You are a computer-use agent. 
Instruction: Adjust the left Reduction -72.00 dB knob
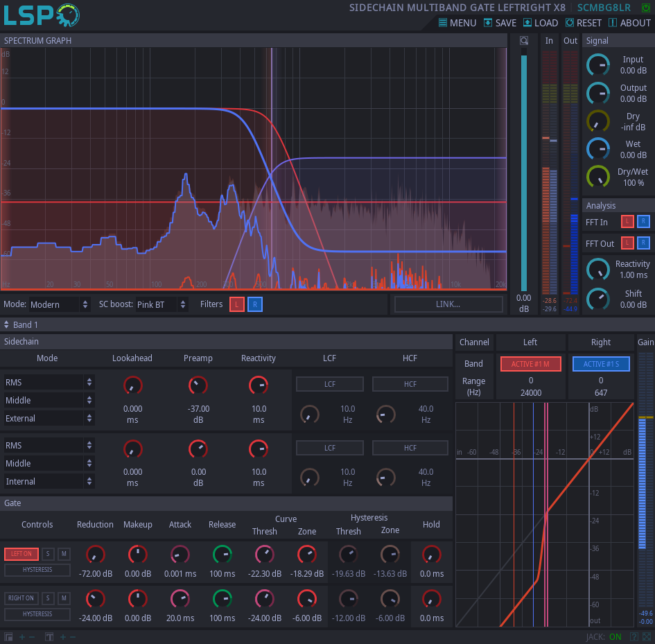(95, 555)
